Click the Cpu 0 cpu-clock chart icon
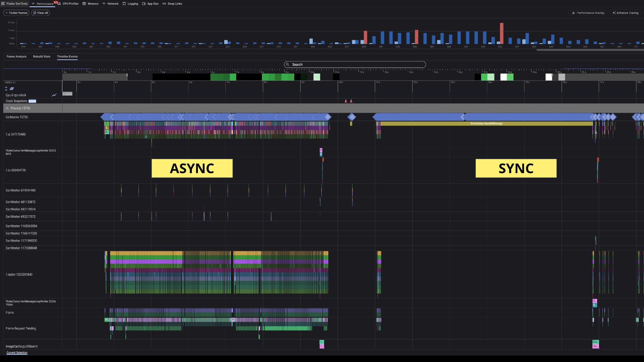 pyautogui.click(x=54, y=95)
